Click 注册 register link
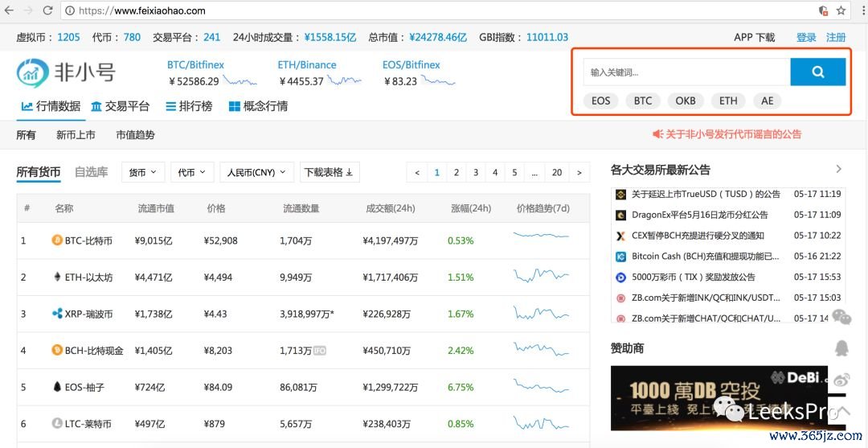The height and width of the screenshot is (448, 868). [x=836, y=38]
